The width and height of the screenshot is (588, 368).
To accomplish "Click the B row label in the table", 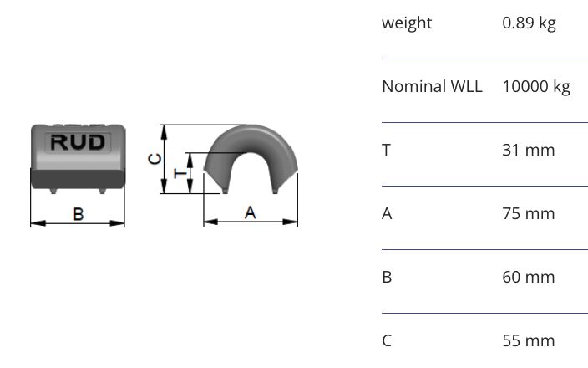I will click(387, 277).
